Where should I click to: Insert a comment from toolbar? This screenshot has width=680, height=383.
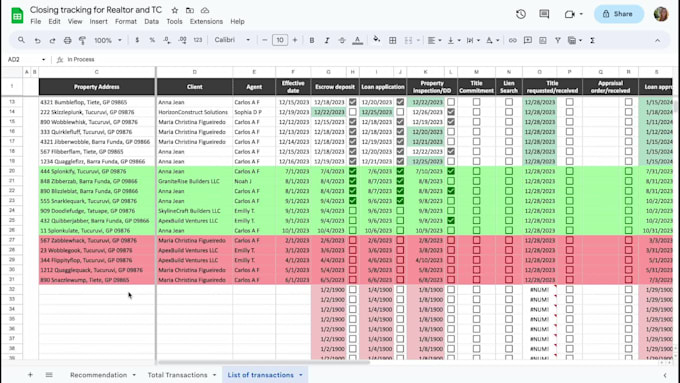click(x=528, y=40)
